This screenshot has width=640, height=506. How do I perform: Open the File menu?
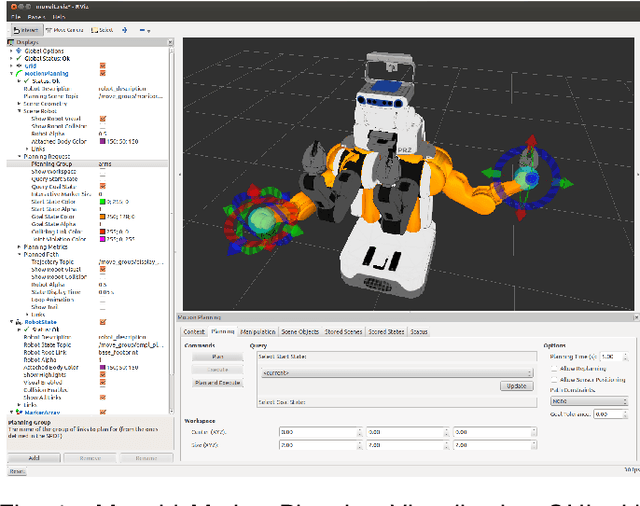click(13, 17)
